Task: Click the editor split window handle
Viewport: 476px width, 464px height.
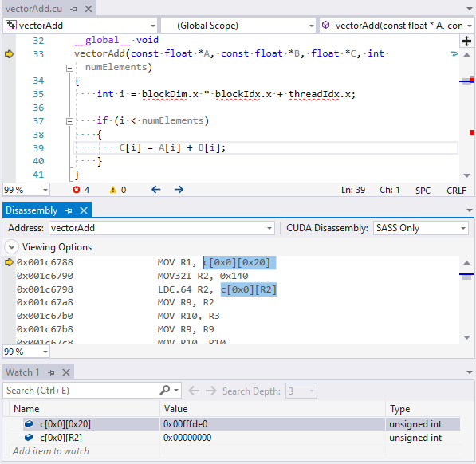Action: (x=466, y=41)
